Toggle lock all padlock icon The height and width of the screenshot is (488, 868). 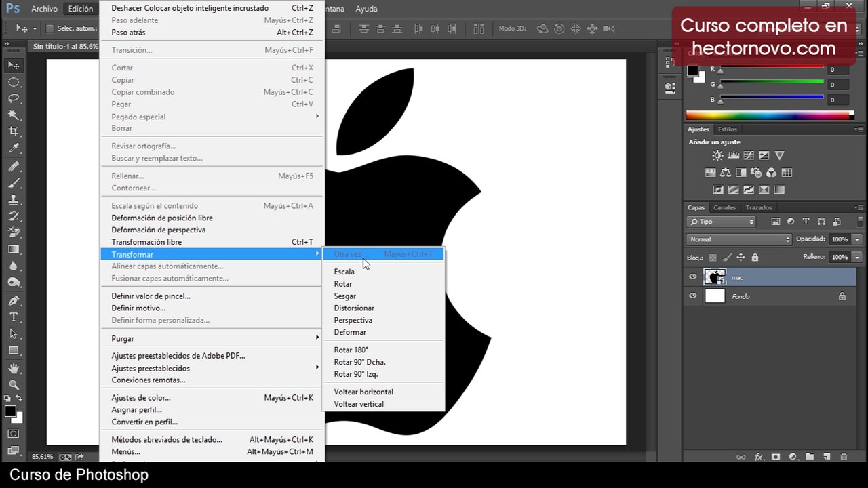(755, 258)
